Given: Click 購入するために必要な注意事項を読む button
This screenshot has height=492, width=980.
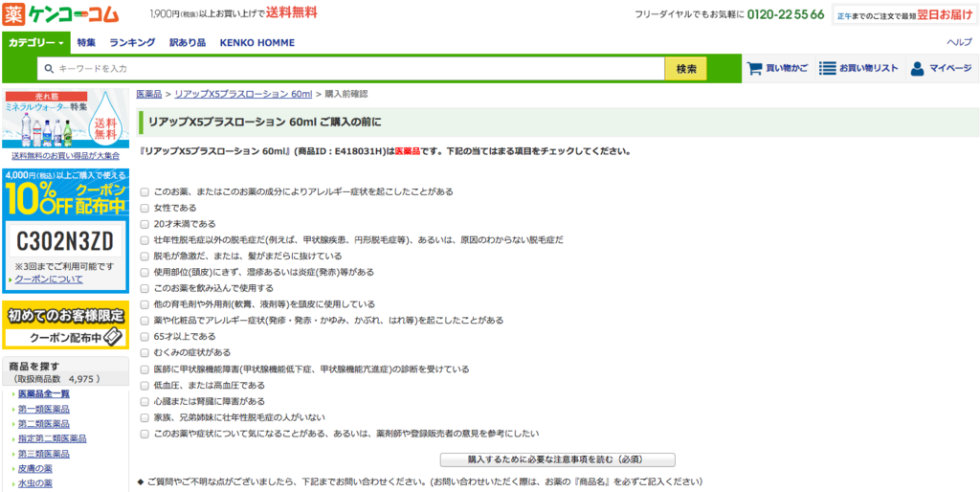Looking at the screenshot, I should pos(558,459).
